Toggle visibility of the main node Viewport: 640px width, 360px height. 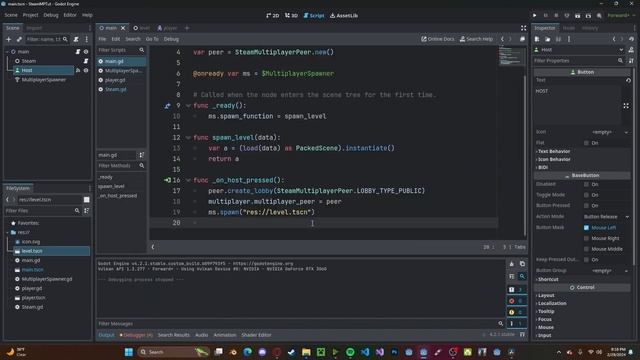point(86,52)
